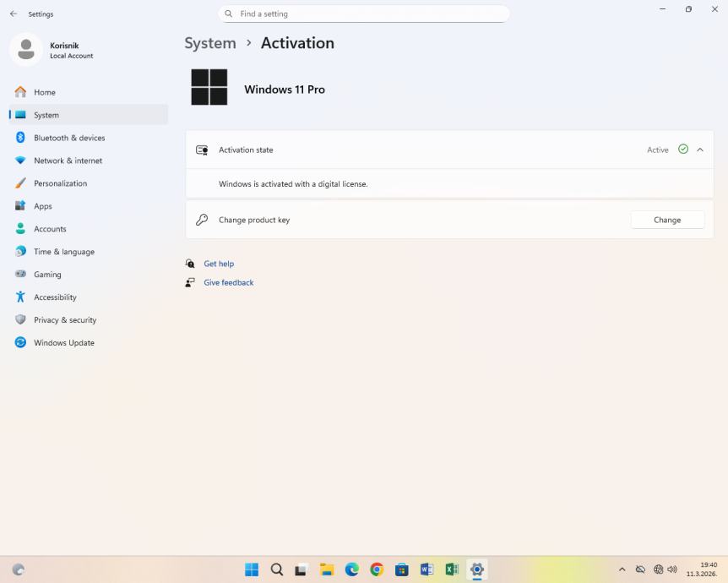
Task: Click the Settings gear on taskbar
Action: [477, 569]
